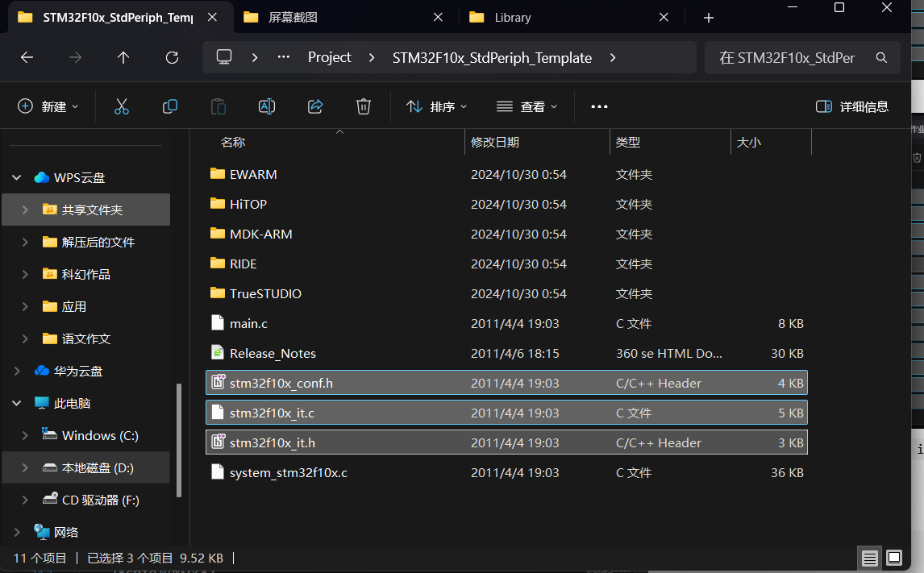Close the Library tab
The width and height of the screenshot is (924, 573).
coord(664,17)
